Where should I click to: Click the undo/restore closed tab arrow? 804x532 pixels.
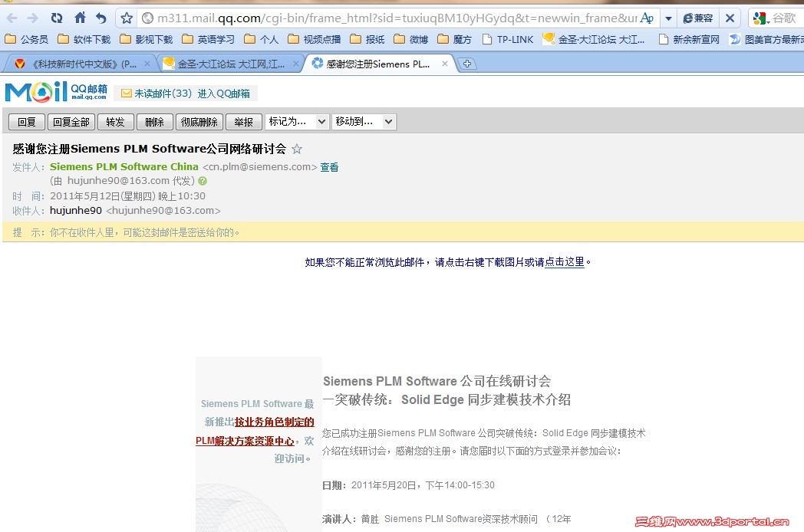point(101,18)
